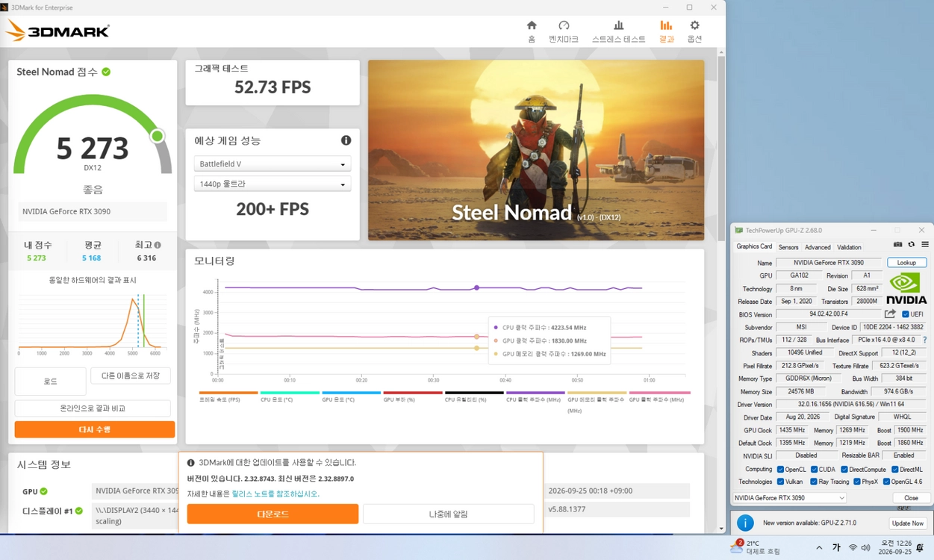Open the 릴리스 노트를 참조하십시오 link
Image resolution: width=934 pixels, height=560 pixels.
pos(275,494)
